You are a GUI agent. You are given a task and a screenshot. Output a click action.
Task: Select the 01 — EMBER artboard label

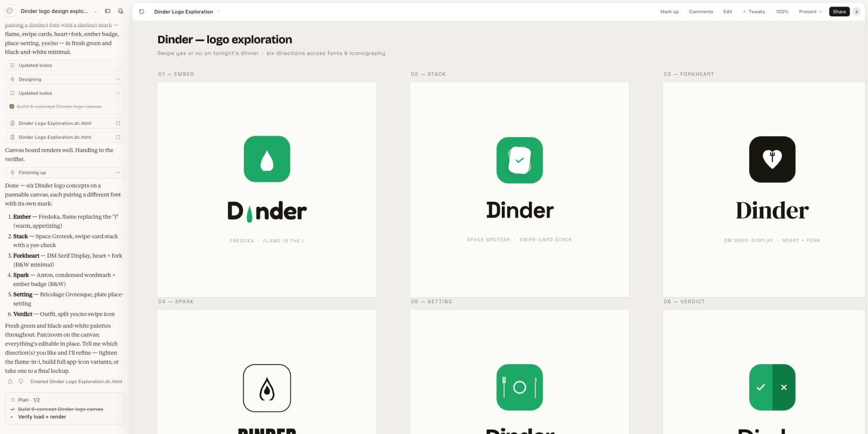[x=176, y=74]
